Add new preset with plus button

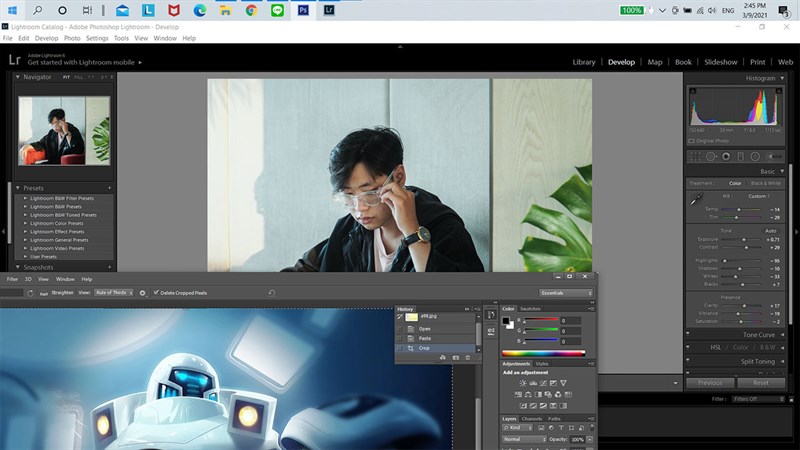click(x=109, y=188)
